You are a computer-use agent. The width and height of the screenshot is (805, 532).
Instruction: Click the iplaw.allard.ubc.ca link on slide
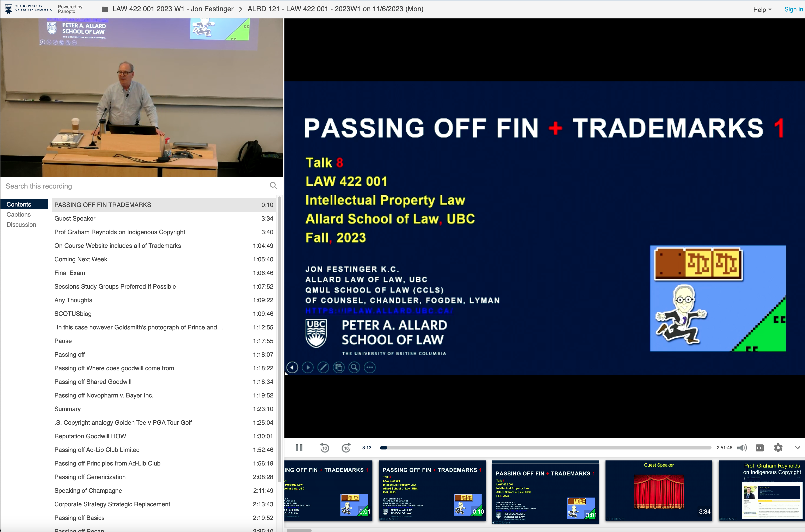tap(379, 311)
